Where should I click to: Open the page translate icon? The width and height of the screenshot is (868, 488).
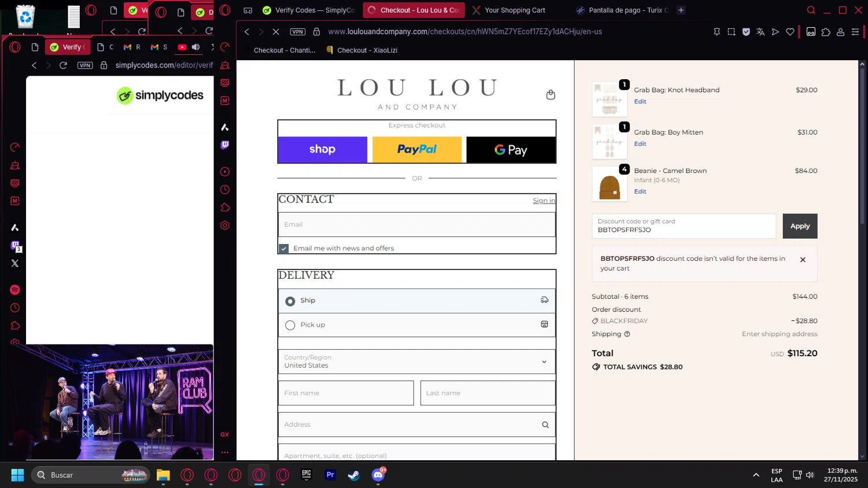point(760,32)
